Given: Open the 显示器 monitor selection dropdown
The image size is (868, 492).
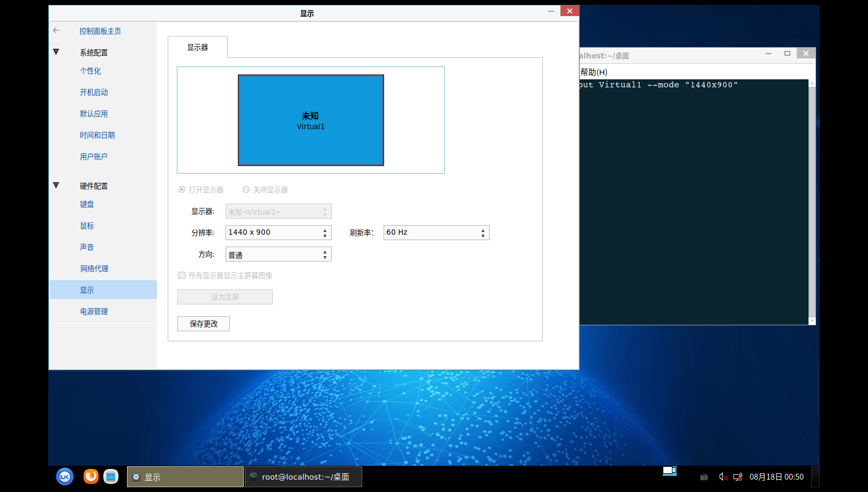Looking at the screenshot, I should tap(279, 211).
